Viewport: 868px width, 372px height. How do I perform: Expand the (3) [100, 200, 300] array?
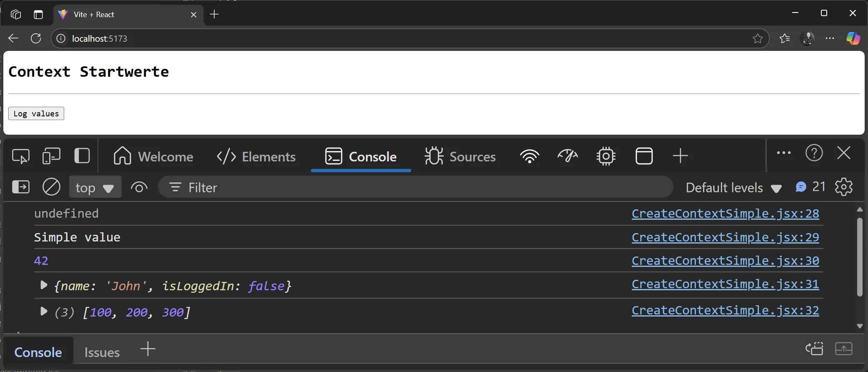[x=43, y=312]
